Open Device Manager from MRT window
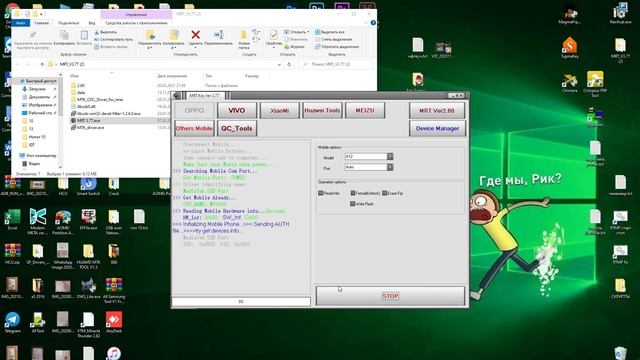 click(437, 129)
